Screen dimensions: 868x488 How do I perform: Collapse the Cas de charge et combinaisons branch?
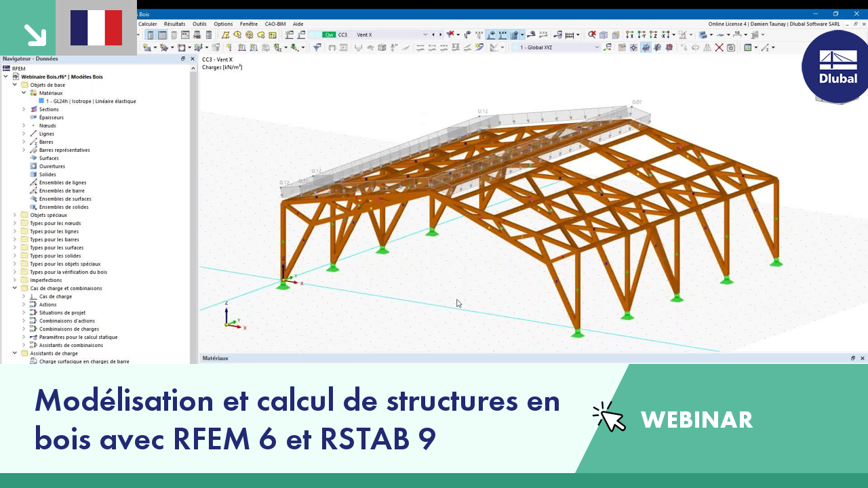[15, 288]
